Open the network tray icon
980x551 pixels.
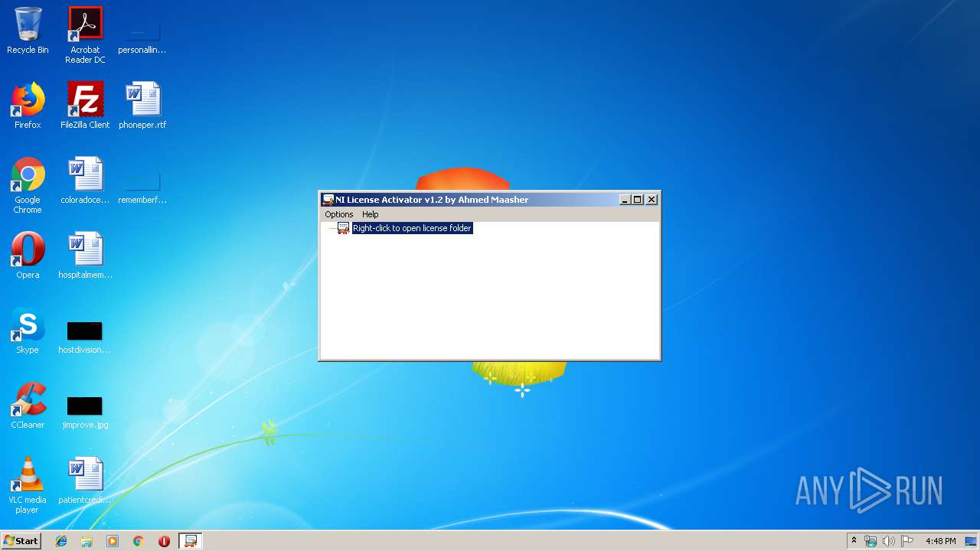[871, 541]
